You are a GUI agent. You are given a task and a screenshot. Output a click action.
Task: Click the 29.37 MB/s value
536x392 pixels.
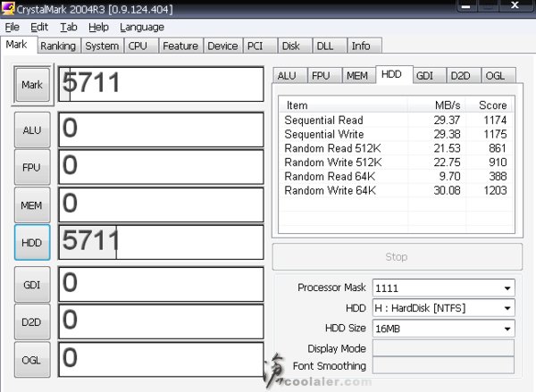(x=447, y=120)
